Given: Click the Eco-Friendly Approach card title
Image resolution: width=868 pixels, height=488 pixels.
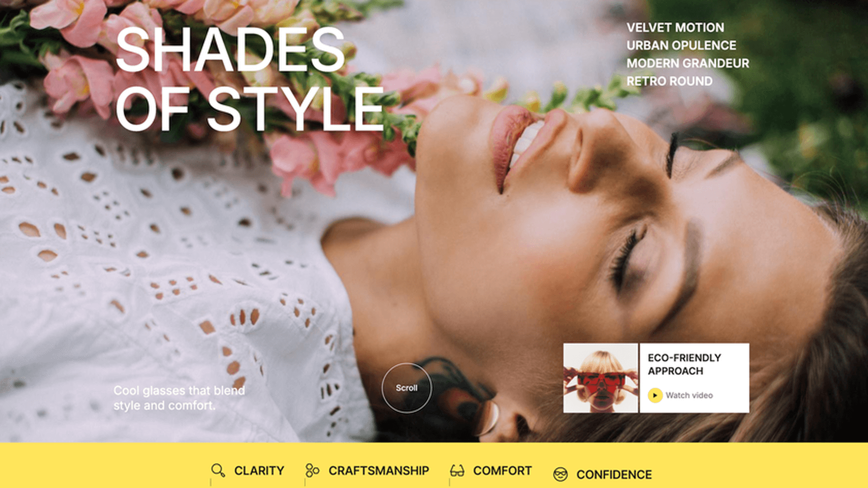Looking at the screenshot, I should pos(684,364).
